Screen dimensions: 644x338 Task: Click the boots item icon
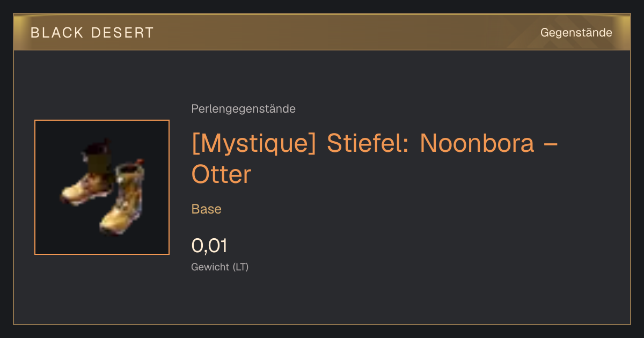102,187
